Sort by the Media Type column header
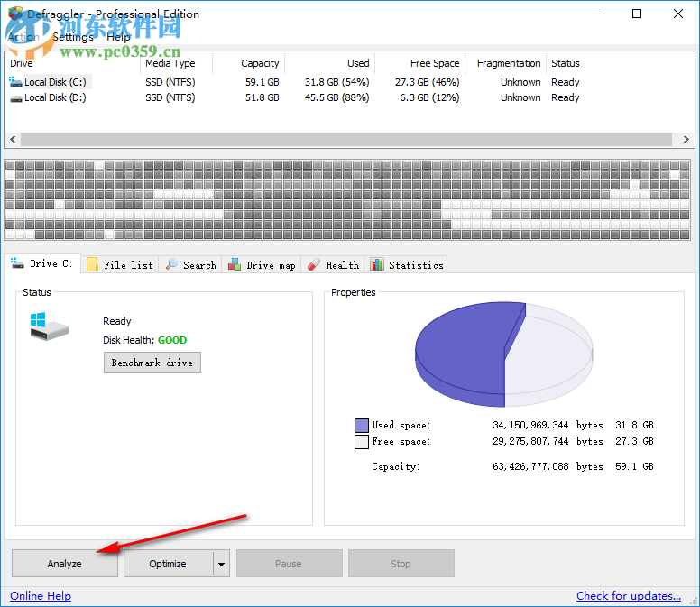 (176, 63)
